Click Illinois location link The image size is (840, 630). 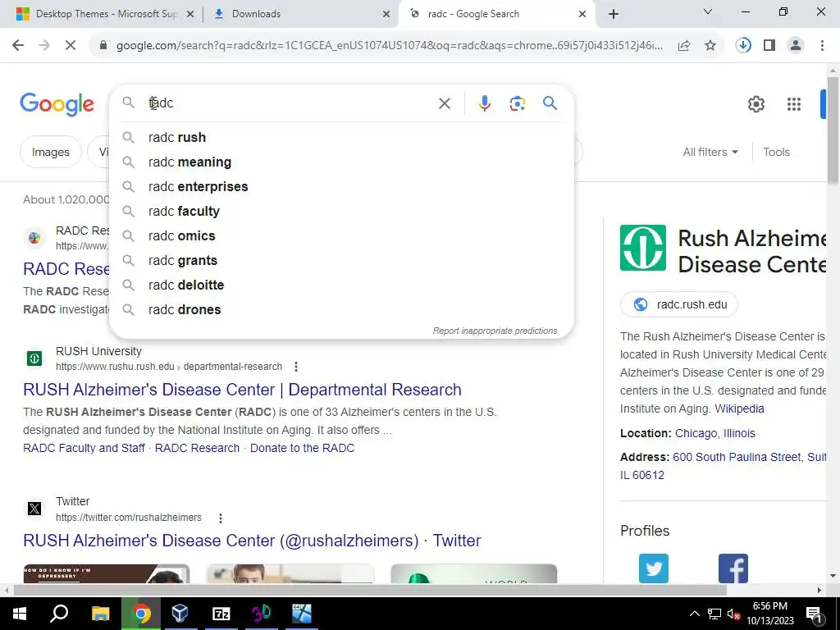point(739,433)
